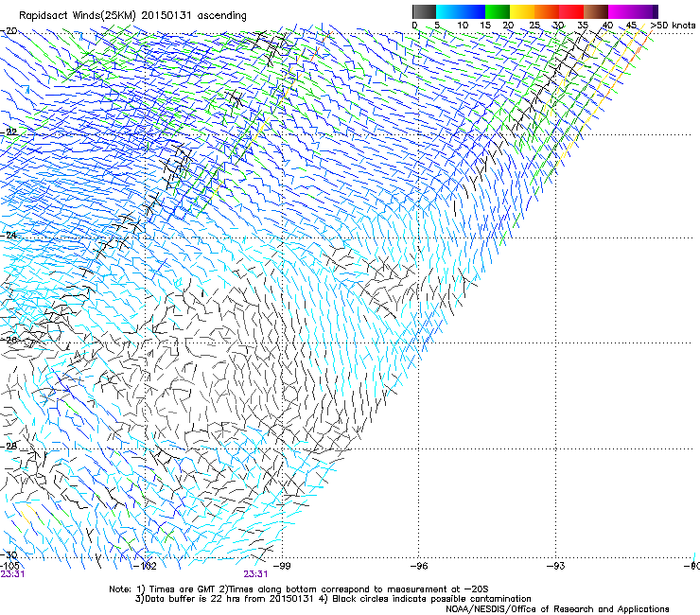Screen dimensions: 700x615
Task: Click the brown 35-40 knots color segment
Action: (x=596, y=11)
